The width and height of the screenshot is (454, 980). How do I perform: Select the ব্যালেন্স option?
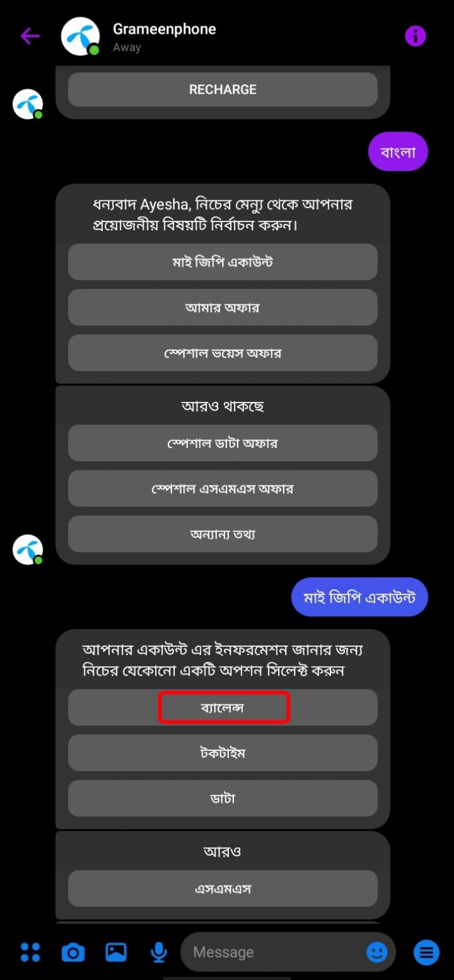pyautogui.click(x=223, y=708)
